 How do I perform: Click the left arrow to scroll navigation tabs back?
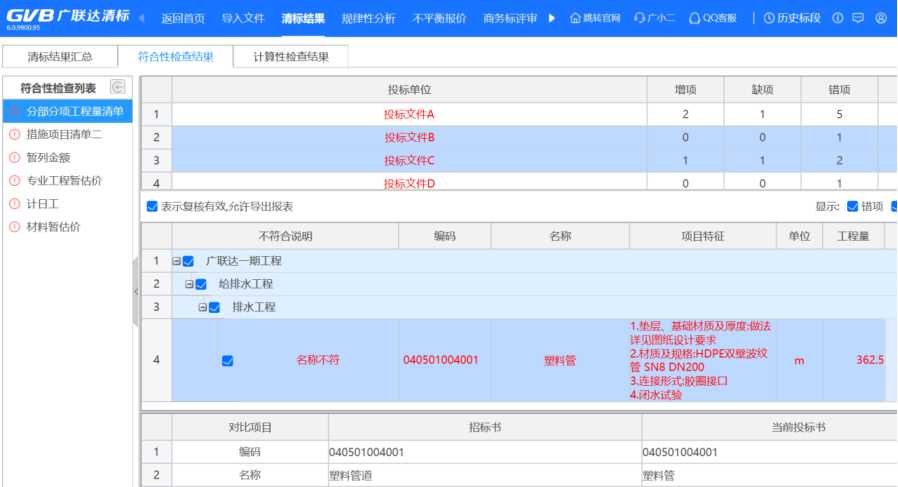141,18
